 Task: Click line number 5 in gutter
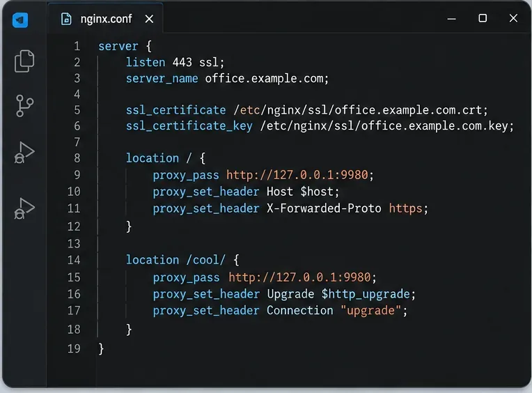click(x=77, y=110)
